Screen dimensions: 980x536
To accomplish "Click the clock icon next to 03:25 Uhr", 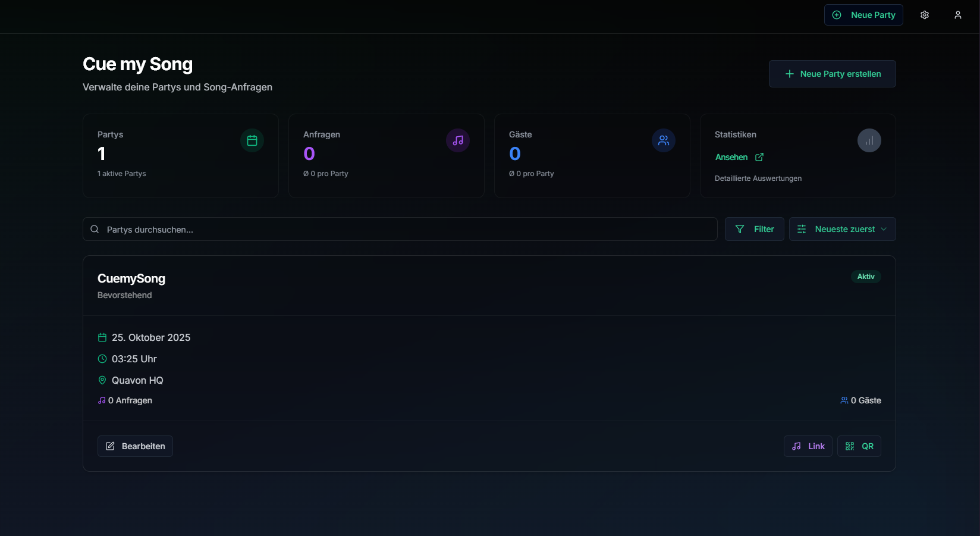I will (x=102, y=359).
